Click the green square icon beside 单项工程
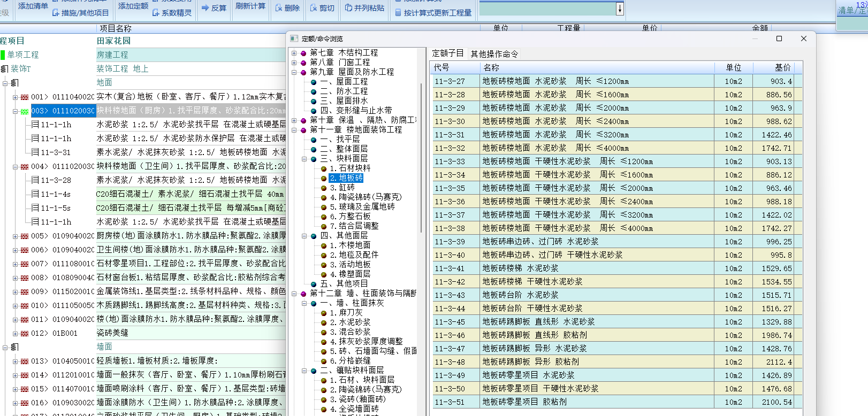Image resolution: width=868 pixels, height=416 pixels. pos(3,55)
